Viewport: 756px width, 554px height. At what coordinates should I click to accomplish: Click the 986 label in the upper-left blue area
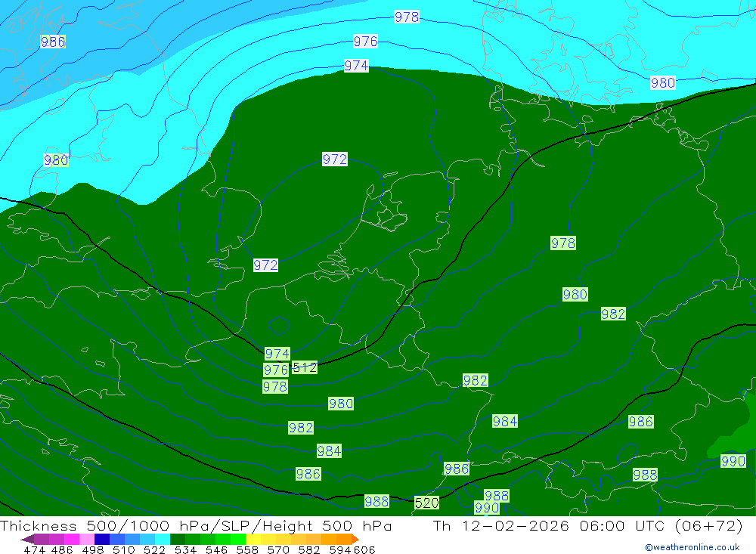pyautogui.click(x=53, y=42)
